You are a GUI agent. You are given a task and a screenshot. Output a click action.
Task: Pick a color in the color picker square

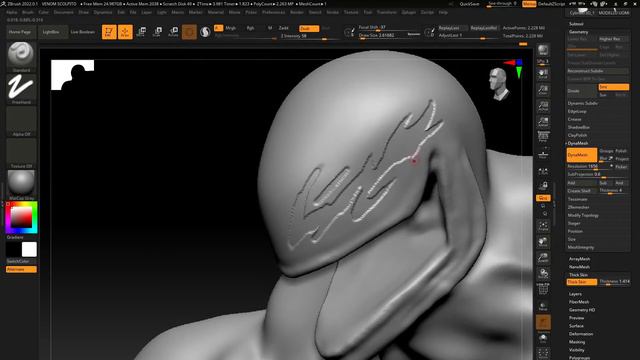pyautogui.click(x=21, y=217)
